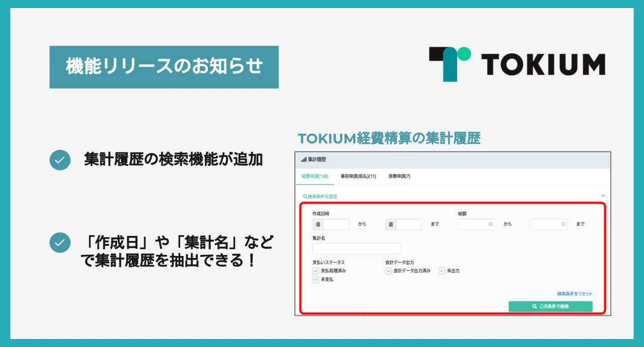Screen dimensions: 644x347
Task: Open the 事前申請(仮払)(11) tab
Action: pyautogui.click(x=358, y=177)
